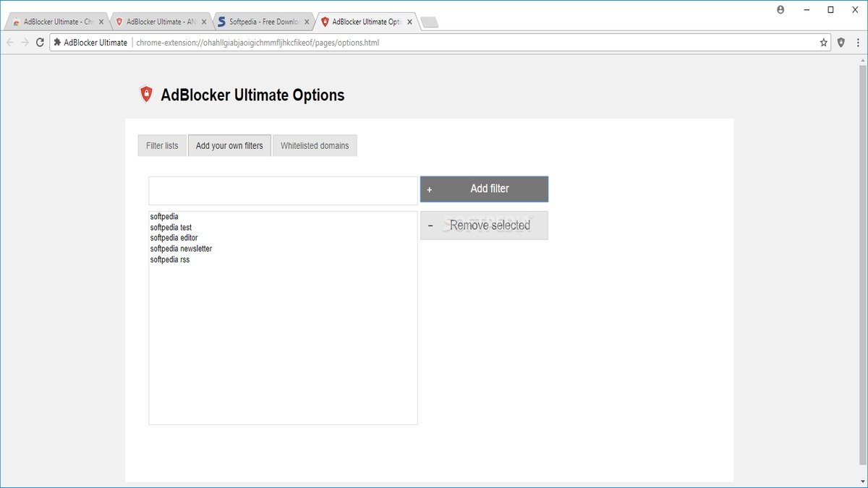Close the AdBlocker Ultimate Options tab
868x488 pixels.
(409, 22)
